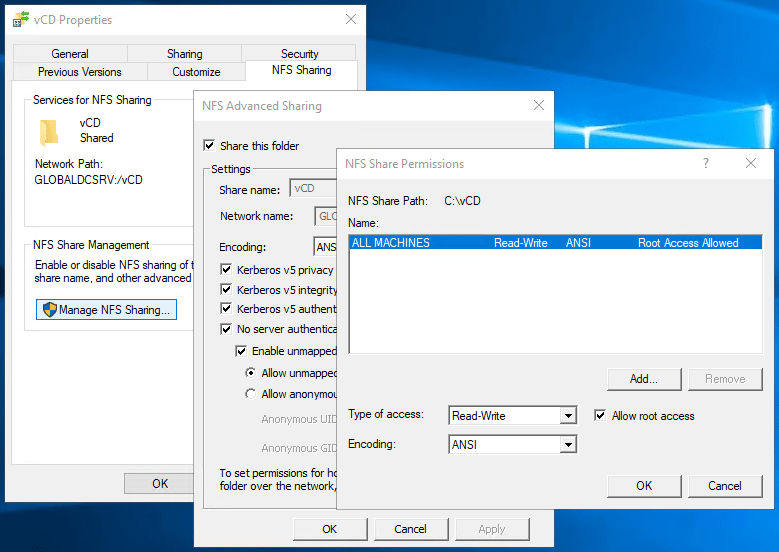Select the Allow unmapped radio button
The height and width of the screenshot is (552, 779).
tap(251, 373)
